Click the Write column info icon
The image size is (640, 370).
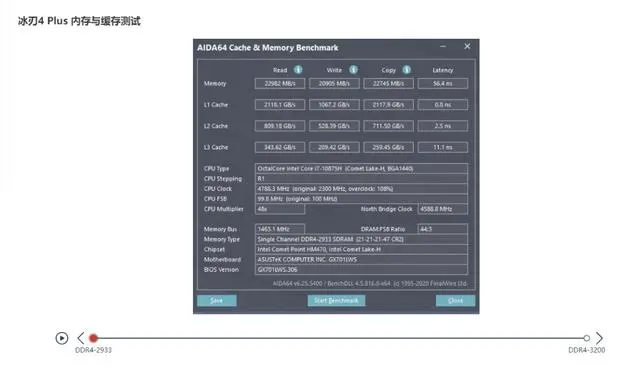point(353,70)
